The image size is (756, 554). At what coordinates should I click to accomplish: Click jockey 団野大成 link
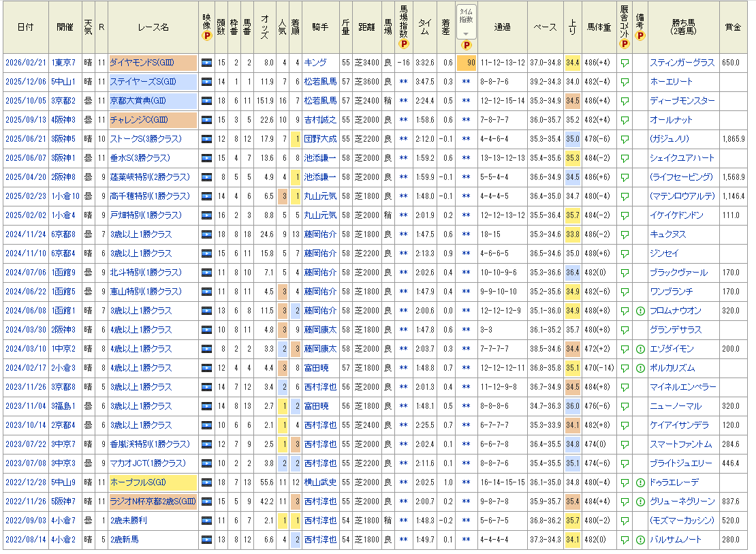pyautogui.click(x=320, y=139)
